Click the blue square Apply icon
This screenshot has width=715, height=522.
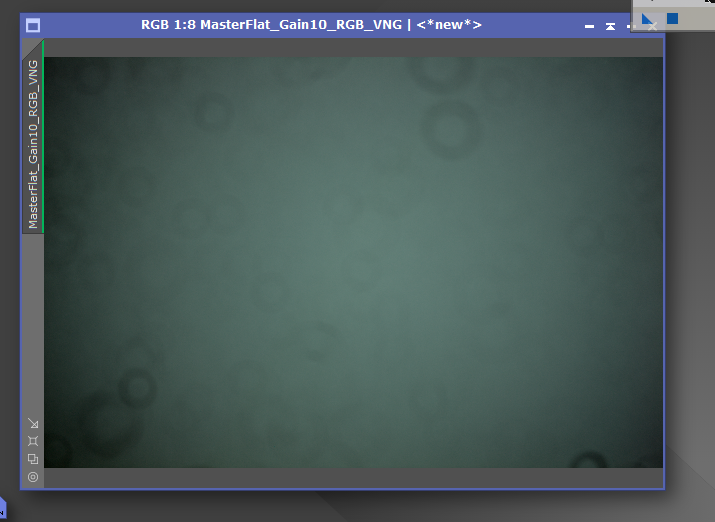(672, 18)
